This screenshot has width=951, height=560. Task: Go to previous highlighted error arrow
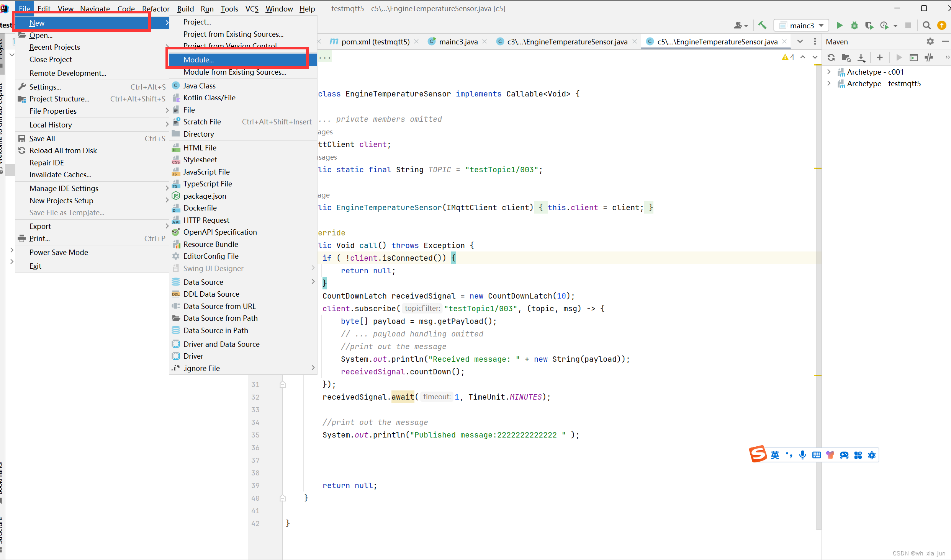pos(803,57)
